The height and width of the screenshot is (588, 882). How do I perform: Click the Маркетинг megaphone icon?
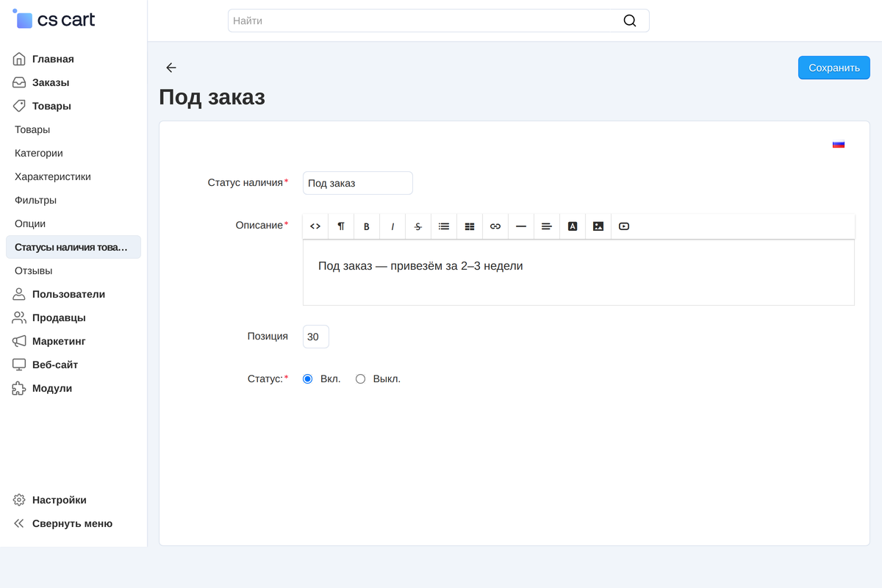point(19,341)
